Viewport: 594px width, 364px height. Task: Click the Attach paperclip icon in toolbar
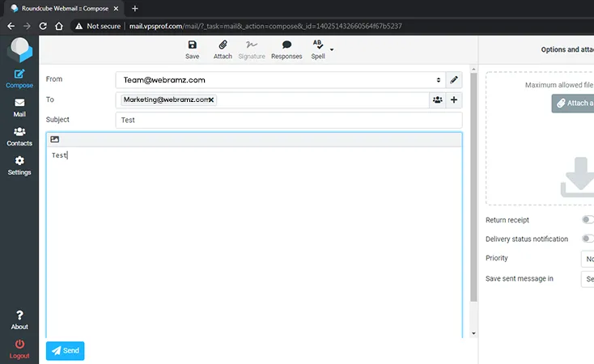tap(223, 46)
